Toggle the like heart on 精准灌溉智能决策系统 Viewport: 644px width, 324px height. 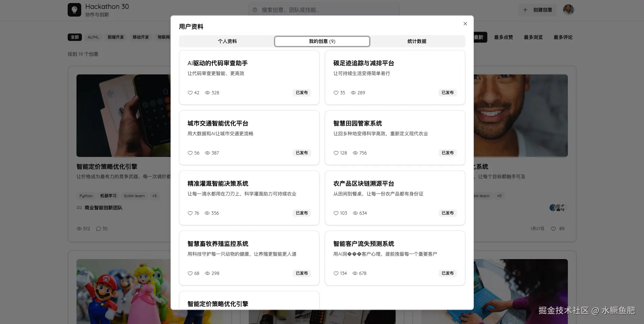pyautogui.click(x=190, y=213)
